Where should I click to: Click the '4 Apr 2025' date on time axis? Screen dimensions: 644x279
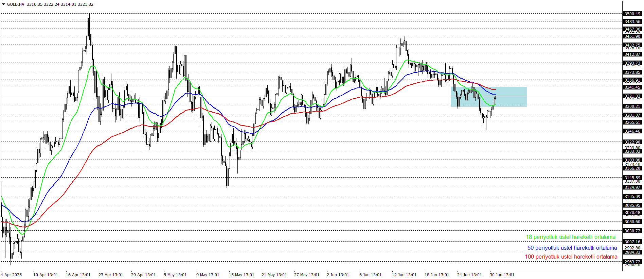click(11, 275)
